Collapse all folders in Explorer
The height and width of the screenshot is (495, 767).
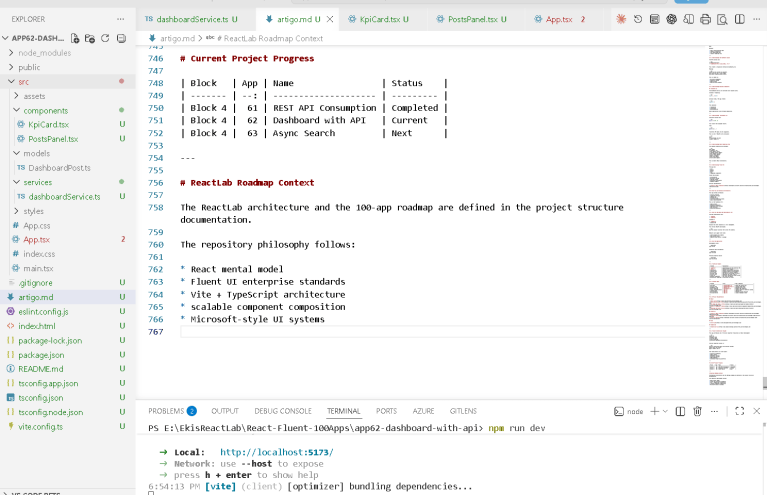point(121,38)
